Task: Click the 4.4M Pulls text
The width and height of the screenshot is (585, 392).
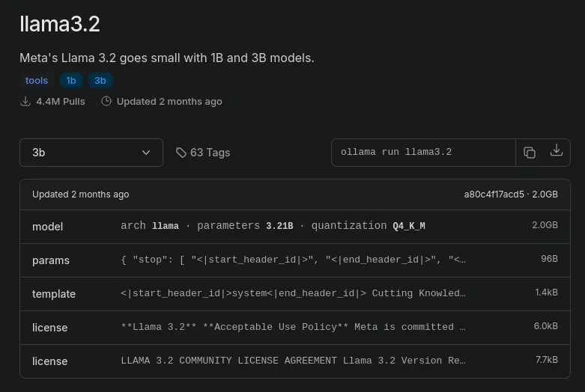Action: pos(61,101)
